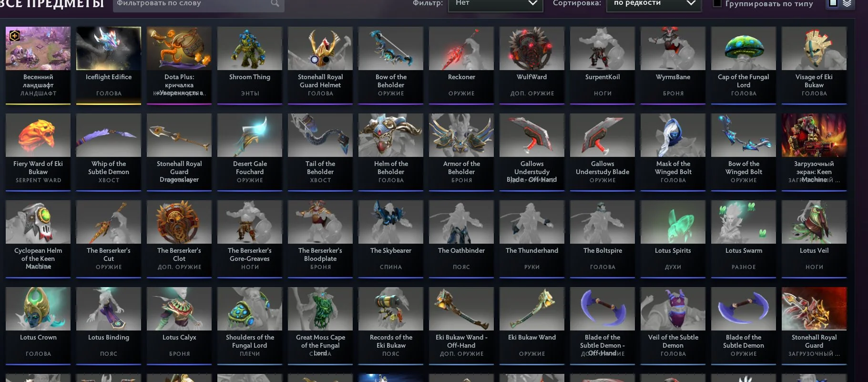Select Fiery Ward of Eki Bukaw icon
This screenshot has width=868, height=382.
[x=38, y=135]
